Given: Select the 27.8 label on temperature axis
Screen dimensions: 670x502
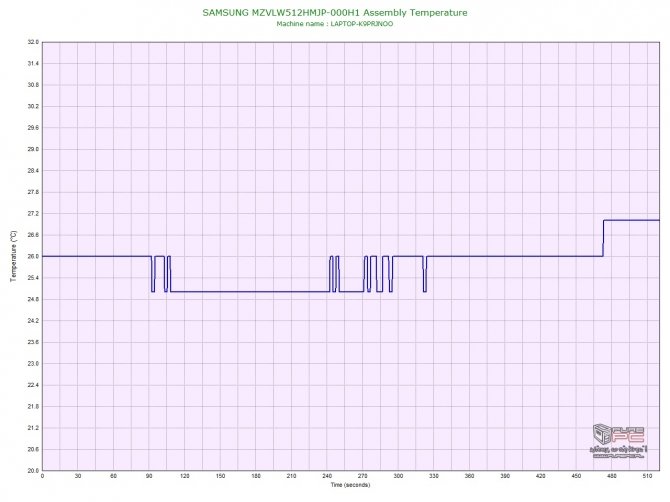Looking at the screenshot, I should (33, 192).
